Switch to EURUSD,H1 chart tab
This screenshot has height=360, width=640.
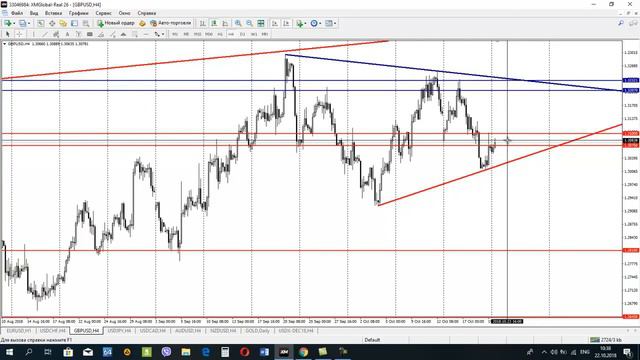pos(19,331)
